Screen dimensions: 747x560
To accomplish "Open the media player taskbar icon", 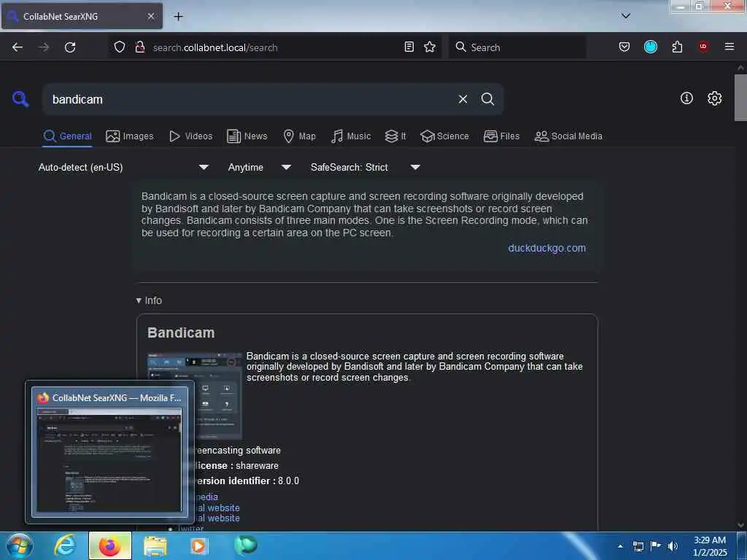I will pos(198,545).
